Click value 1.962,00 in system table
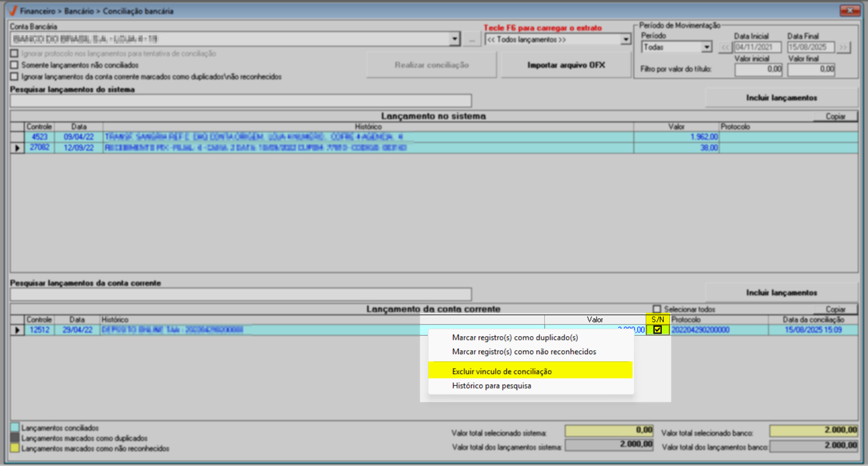The width and height of the screenshot is (868, 466). (x=704, y=137)
